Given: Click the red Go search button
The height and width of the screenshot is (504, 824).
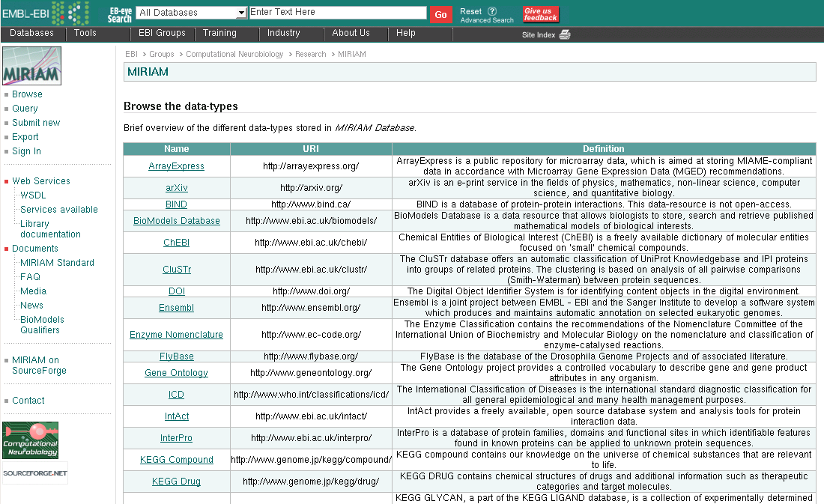Looking at the screenshot, I should click(441, 15).
